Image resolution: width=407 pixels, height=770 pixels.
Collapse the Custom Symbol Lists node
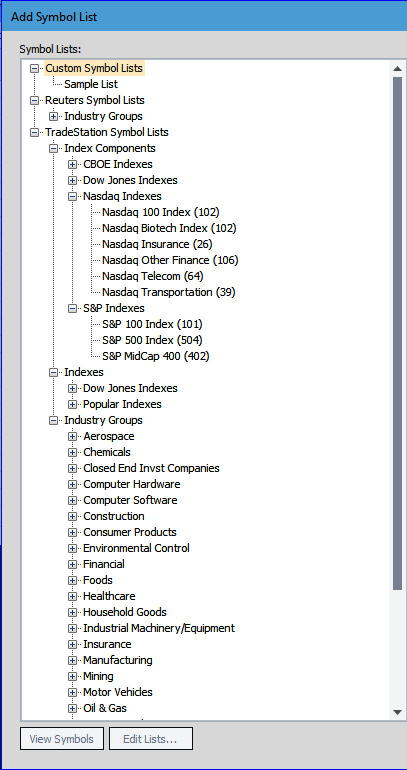(x=34, y=68)
